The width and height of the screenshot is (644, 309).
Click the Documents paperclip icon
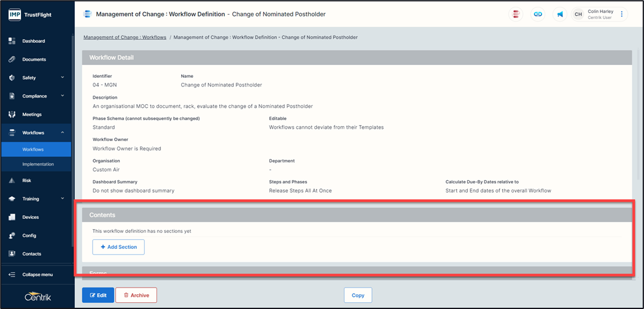12,59
